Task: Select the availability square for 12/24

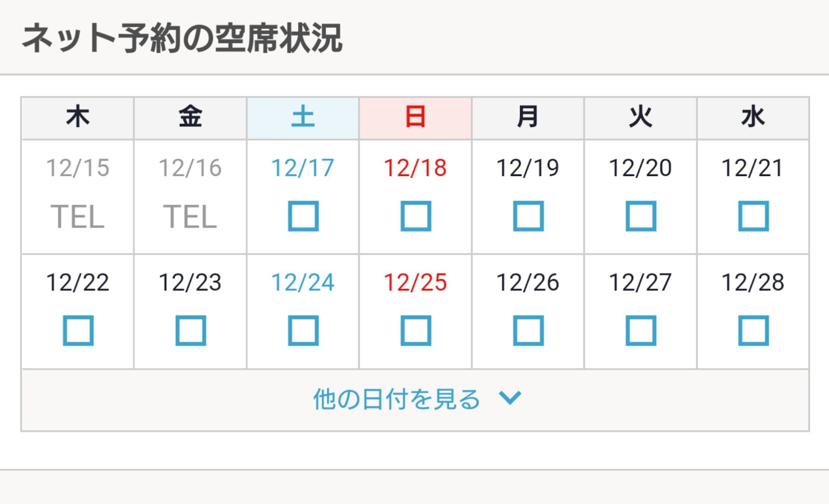Action: (x=303, y=331)
